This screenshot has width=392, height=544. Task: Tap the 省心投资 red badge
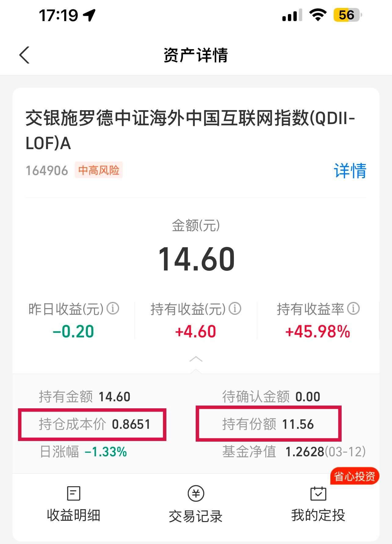(x=354, y=476)
